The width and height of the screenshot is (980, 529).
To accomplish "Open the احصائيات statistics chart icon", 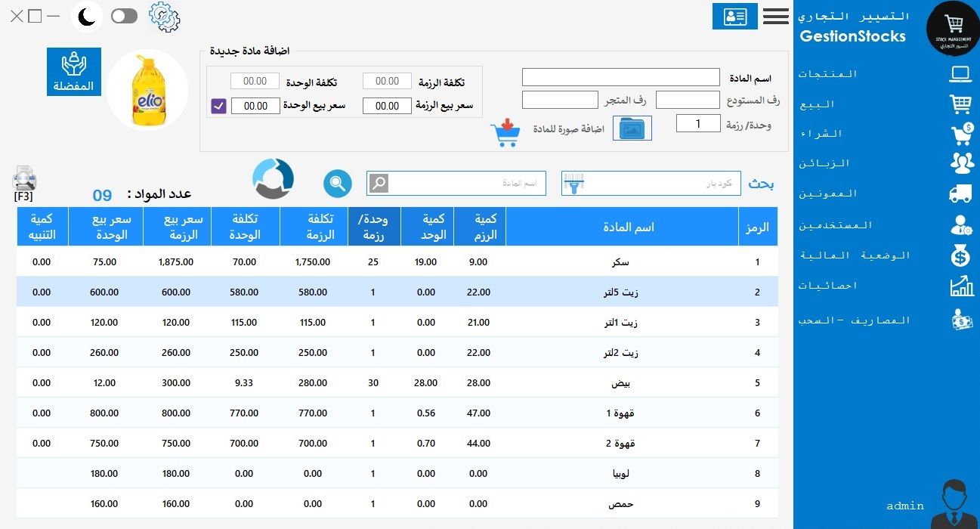I will tap(961, 286).
